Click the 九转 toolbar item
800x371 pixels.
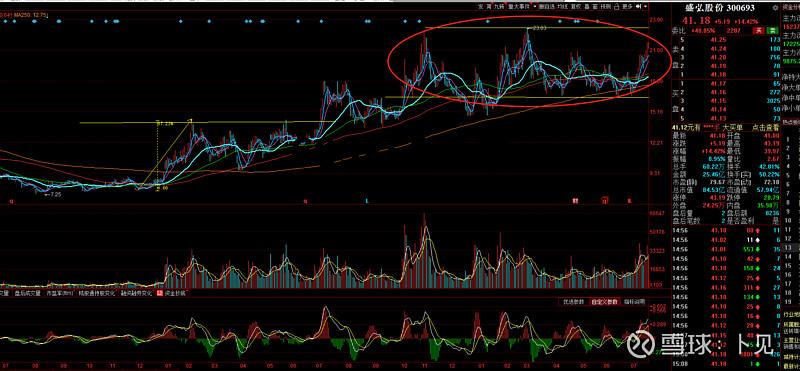(498, 7)
